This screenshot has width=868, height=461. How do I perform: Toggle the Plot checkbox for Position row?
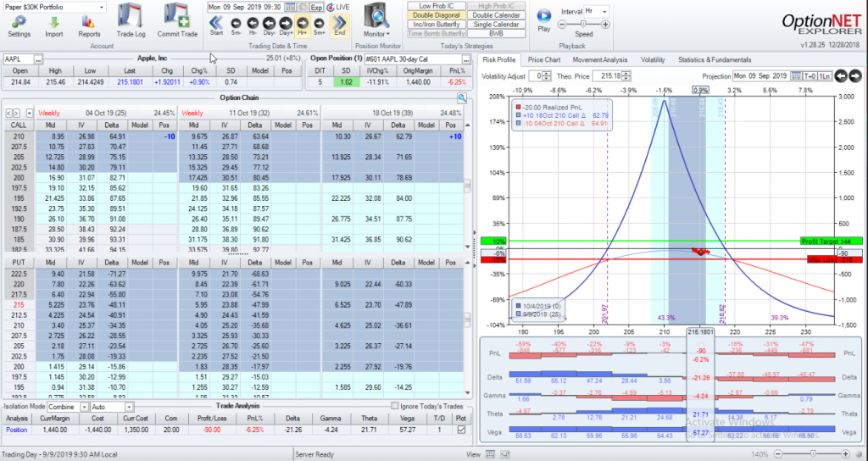(x=461, y=430)
